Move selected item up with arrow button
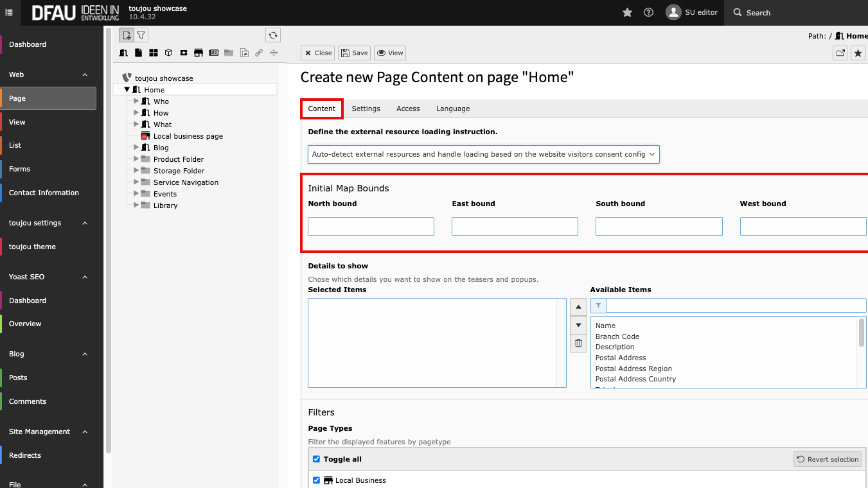This screenshot has width=868, height=488. (578, 307)
